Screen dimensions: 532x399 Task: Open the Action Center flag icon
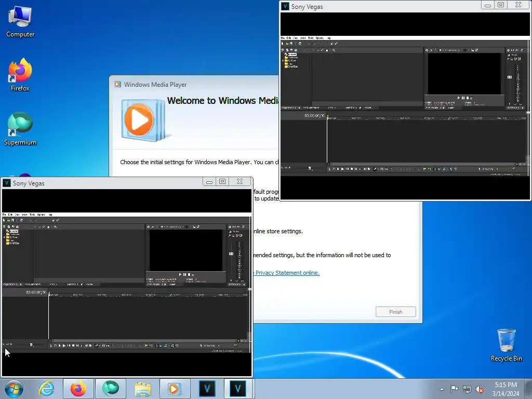pyautogui.click(x=454, y=389)
